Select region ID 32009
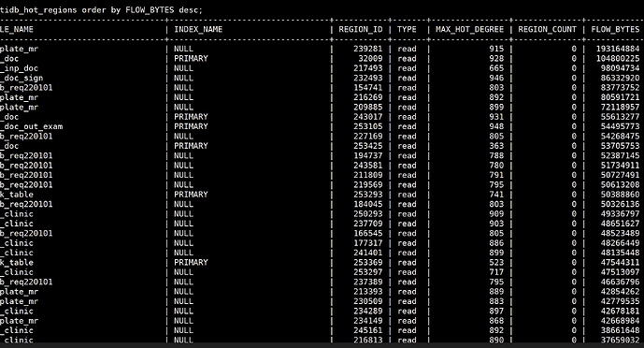This screenshot has width=644, height=348. point(370,59)
